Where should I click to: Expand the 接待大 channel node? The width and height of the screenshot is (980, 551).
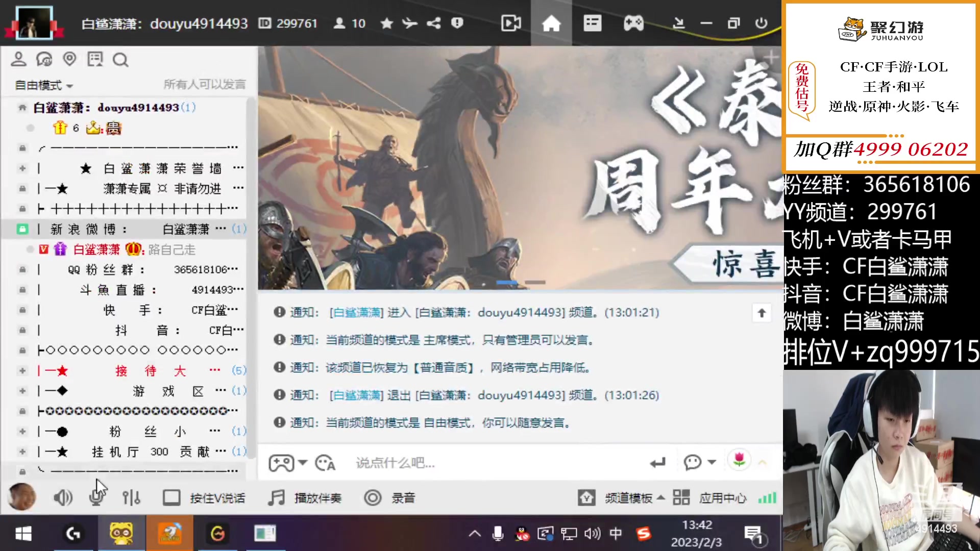point(22,370)
